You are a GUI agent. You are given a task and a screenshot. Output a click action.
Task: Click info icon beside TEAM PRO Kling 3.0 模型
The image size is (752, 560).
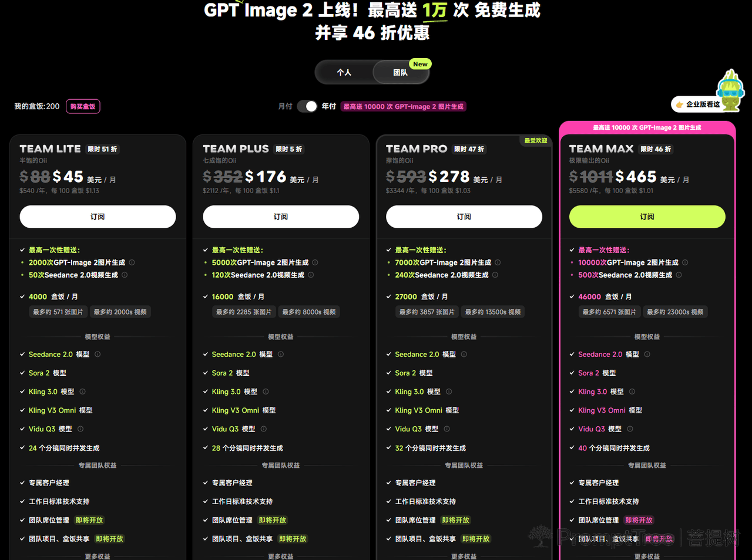click(449, 392)
